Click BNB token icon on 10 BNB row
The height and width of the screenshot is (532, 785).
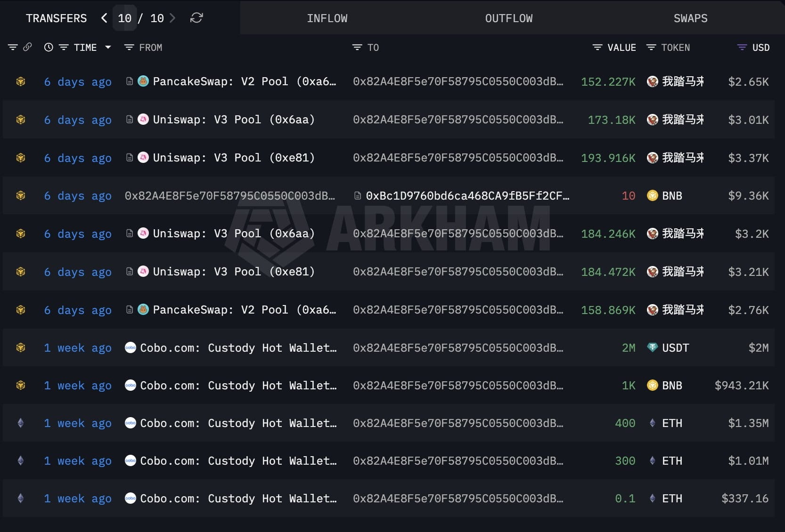pos(653,195)
